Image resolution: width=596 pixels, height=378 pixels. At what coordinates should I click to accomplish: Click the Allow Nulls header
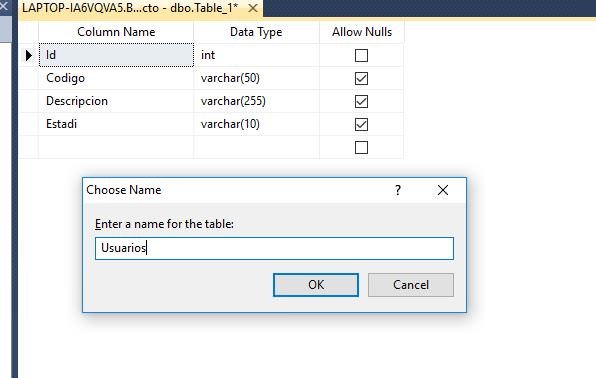tap(362, 32)
